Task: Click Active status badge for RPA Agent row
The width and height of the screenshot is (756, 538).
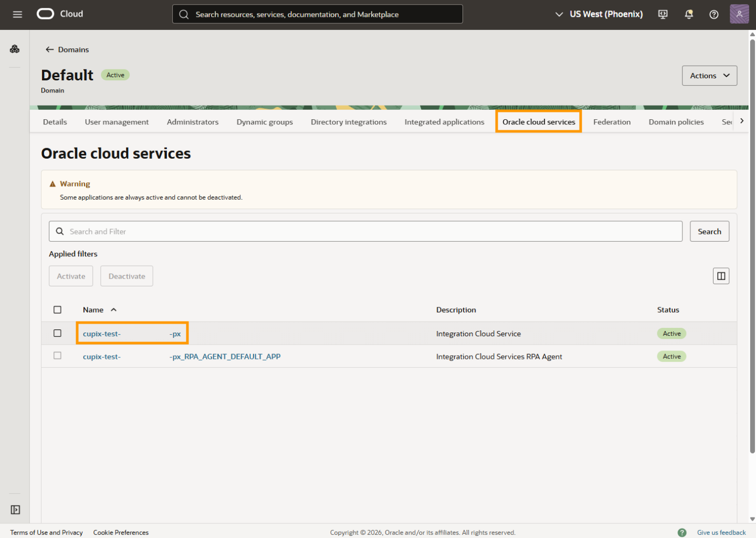Action: tap(671, 356)
